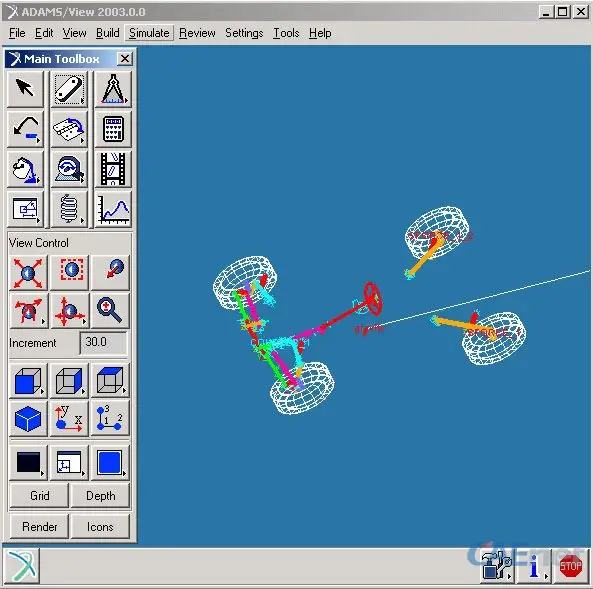
Task: Open the simulation calculator tool
Action: click(113, 129)
